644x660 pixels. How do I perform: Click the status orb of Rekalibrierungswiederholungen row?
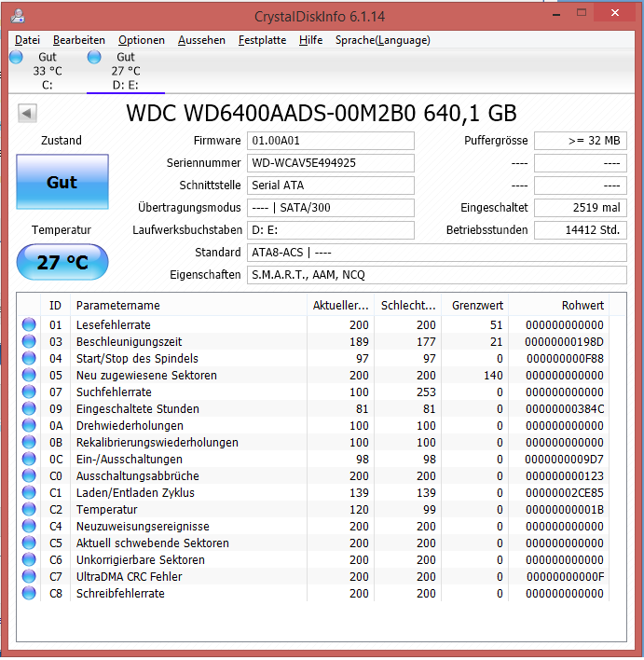(29, 443)
